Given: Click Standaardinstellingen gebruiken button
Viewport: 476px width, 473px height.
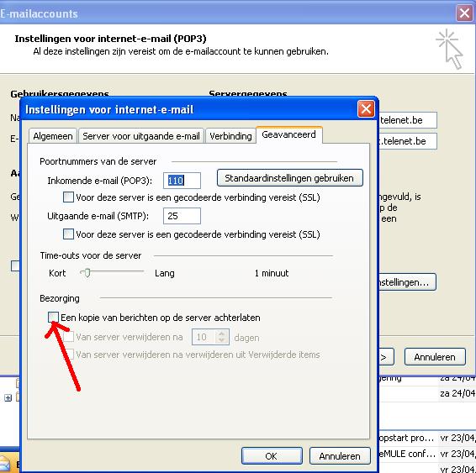Looking at the screenshot, I should [289, 177].
